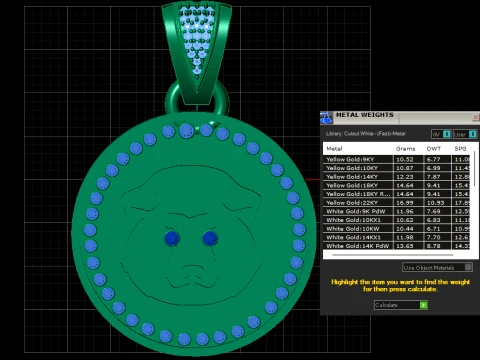The height and width of the screenshot is (360, 480).
Task: Click the metal table's horizontal scrollbar
Action: click(393, 255)
